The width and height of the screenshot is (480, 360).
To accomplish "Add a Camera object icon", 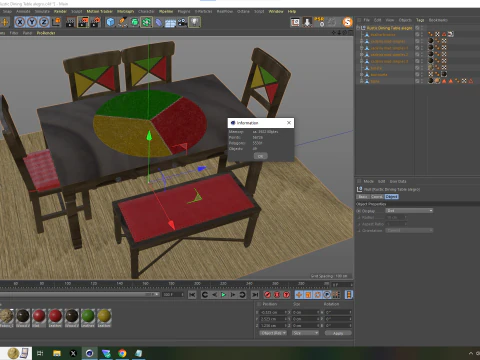I will point(182,22).
